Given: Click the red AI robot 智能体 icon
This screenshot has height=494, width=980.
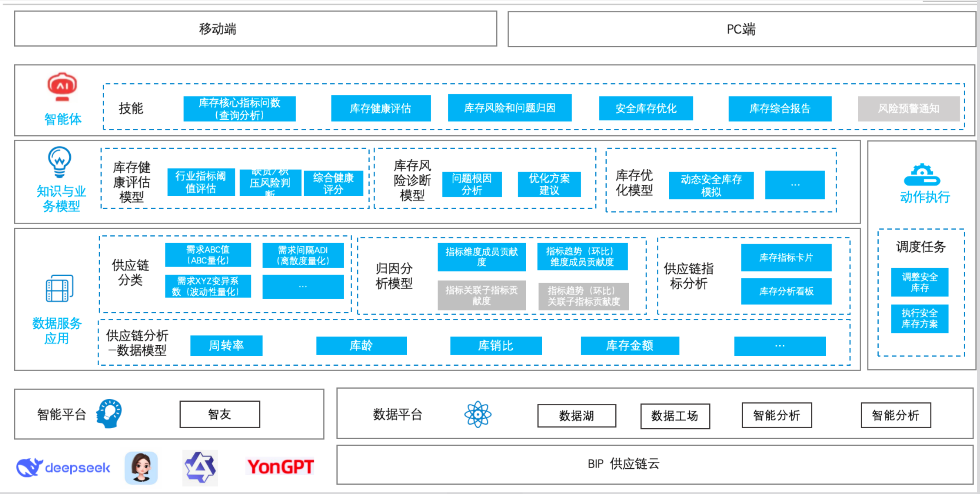Looking at the screenshot, I should [x=62, y=87].
